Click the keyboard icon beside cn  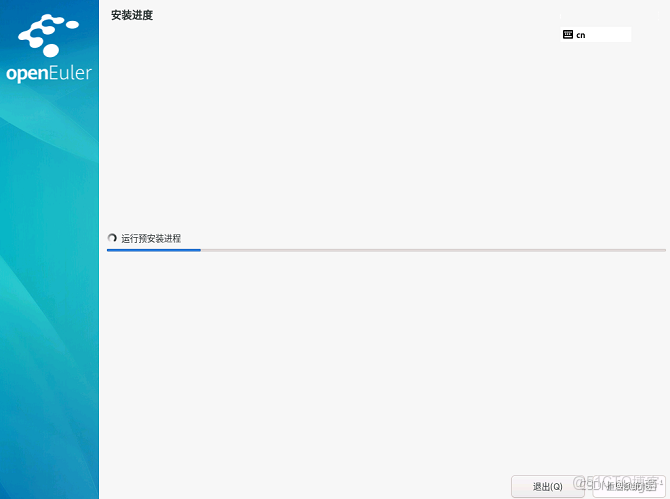567,35
